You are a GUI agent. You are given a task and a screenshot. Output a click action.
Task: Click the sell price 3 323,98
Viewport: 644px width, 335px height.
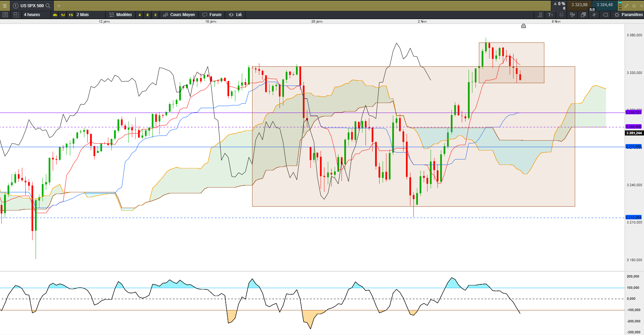coord(579,5)
